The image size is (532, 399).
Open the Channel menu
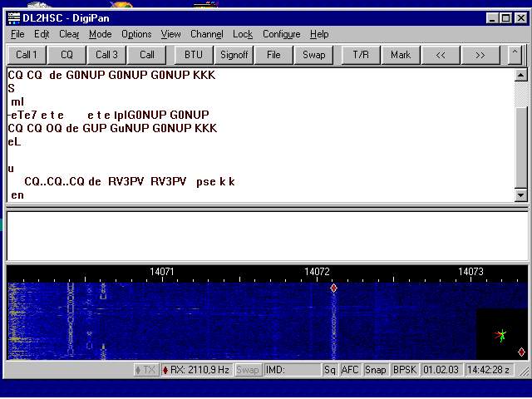[x=206, y=34]
